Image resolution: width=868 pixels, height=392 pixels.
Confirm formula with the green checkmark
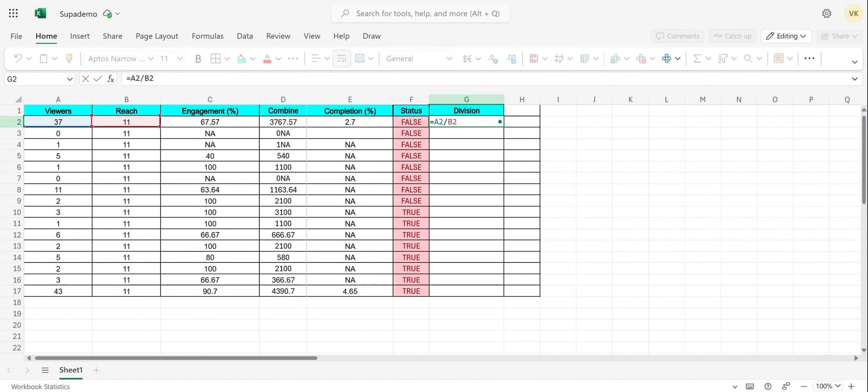click(x=97, y=78)
